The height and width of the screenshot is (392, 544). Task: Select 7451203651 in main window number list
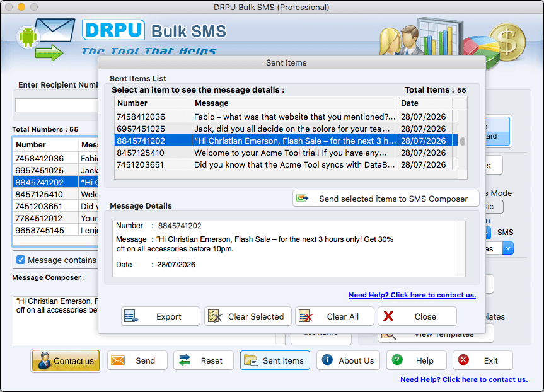[55, 206]
